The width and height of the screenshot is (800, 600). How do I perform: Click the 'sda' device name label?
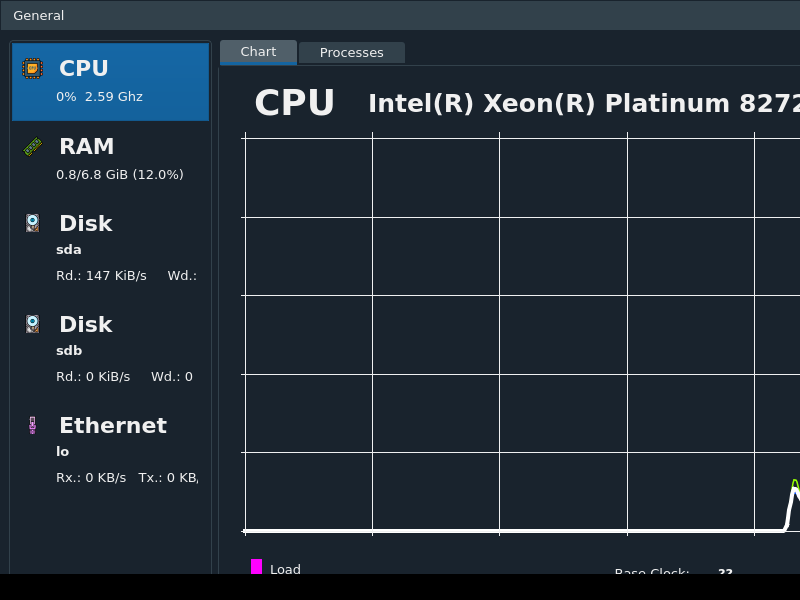click(x=69, y=249)
